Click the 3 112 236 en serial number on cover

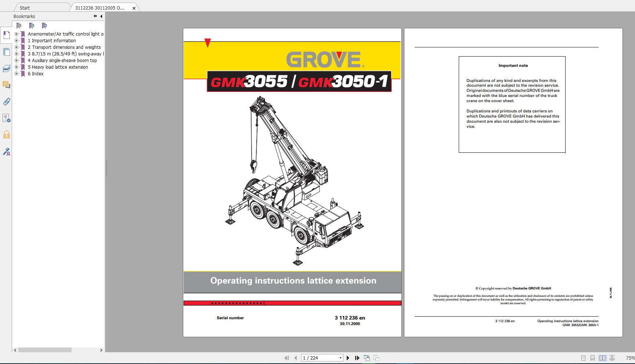pyautogui.click(x=350, y=318)
